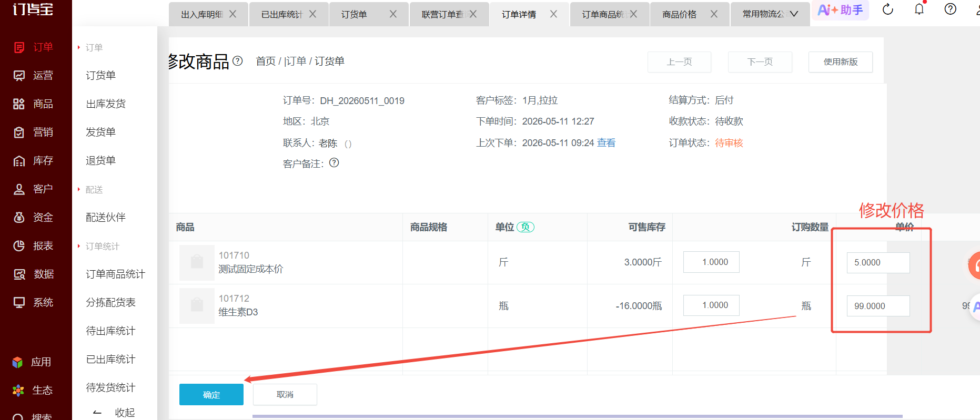The image size is (980, 420).
Task: Open the 营销 module icon
Action: [19, 132]
